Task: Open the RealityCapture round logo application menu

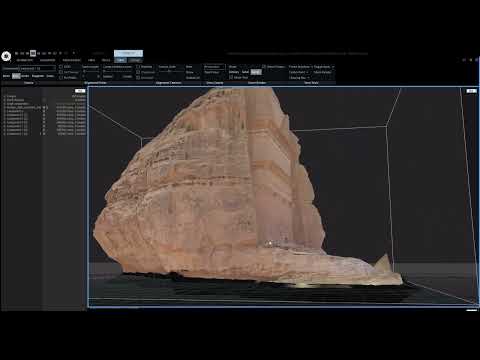Action: coord(6,56)
